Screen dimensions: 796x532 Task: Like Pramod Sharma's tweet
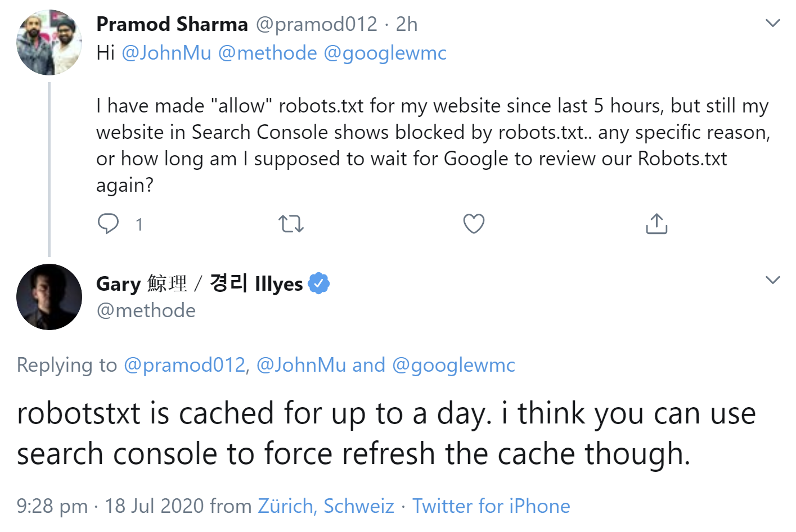(474, 223)
